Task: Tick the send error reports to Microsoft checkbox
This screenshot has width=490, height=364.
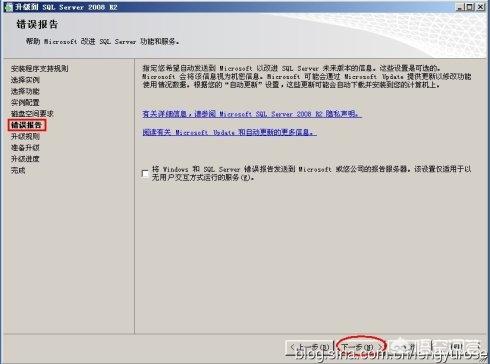Action: click(x=145, y=173)
